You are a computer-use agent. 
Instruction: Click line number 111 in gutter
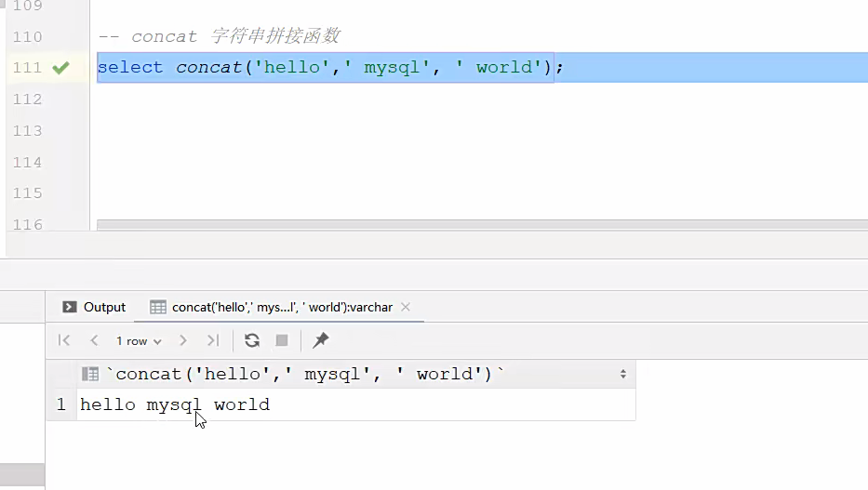pyautogui.click(x=27, y=68)
